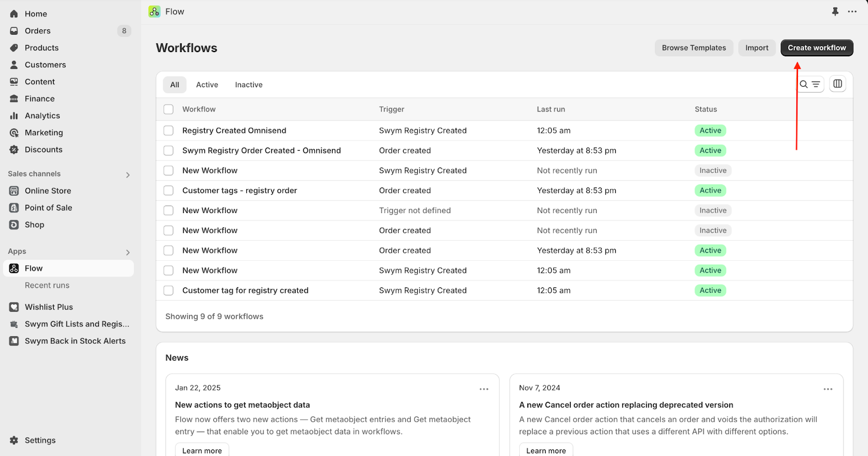The height and width of the screenshot is (456, 868).
Task: Click the 'Trigger not defined' cell
Action: (415, 210)
